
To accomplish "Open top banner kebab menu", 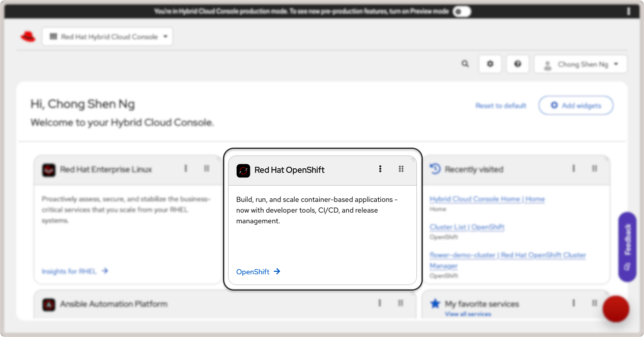I will click(629, 11).
